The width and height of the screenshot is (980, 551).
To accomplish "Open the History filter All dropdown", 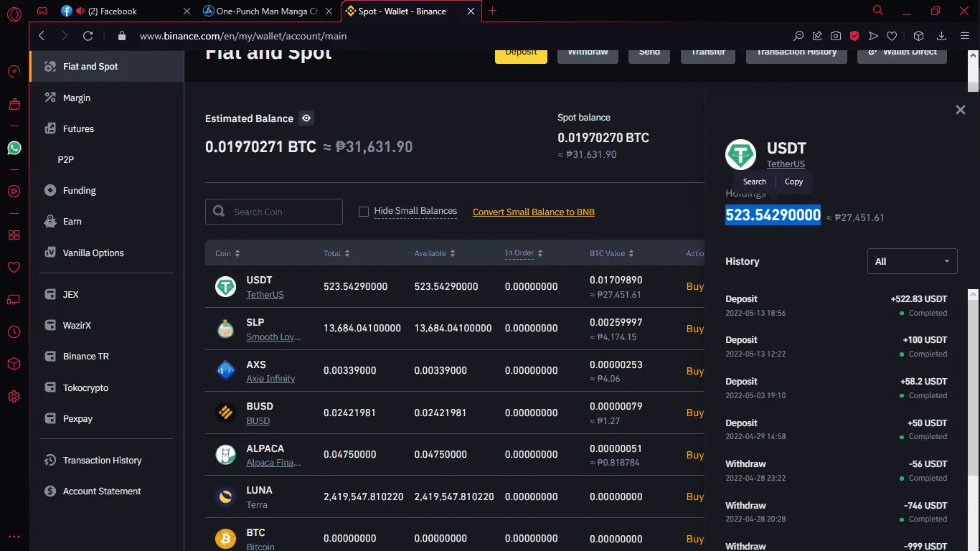I will point(913,261).
